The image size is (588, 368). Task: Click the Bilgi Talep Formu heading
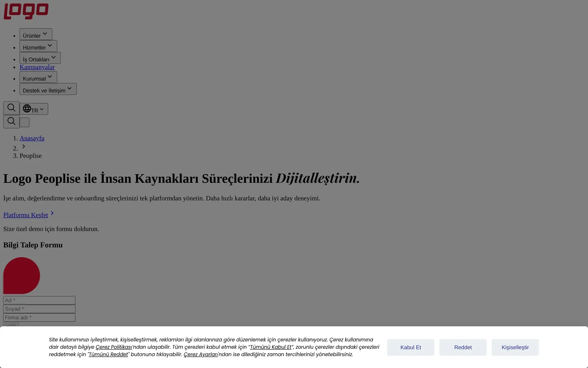coord(33,245)
